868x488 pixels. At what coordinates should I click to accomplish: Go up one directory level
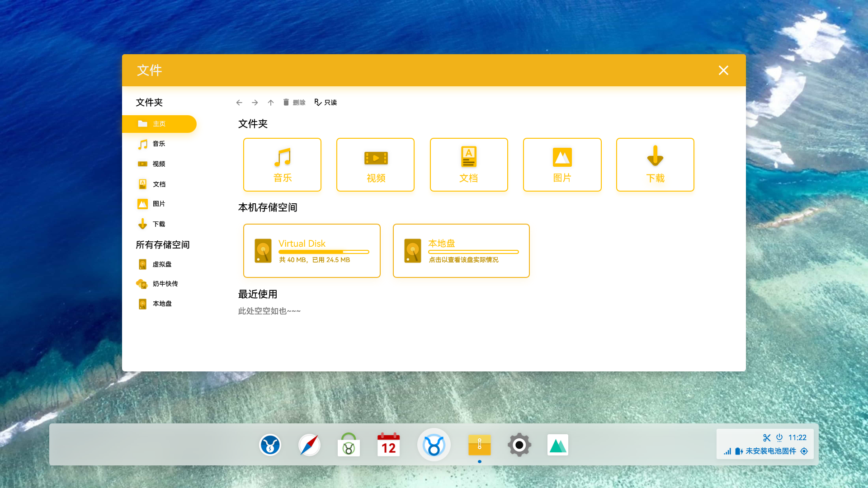click(271, 103)
